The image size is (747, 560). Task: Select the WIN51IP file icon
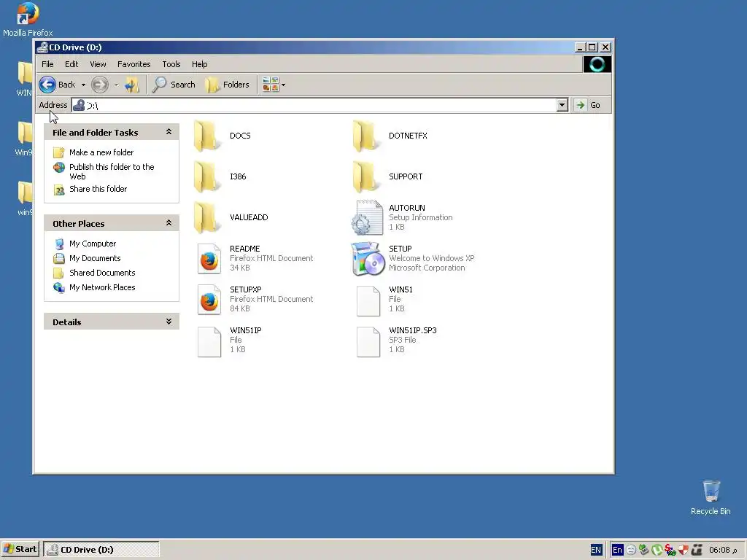coord(209,341)
